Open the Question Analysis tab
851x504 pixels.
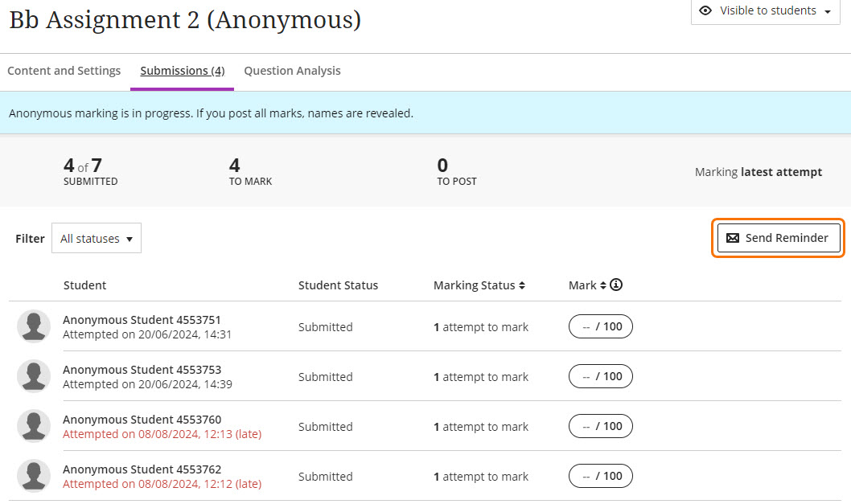[x=292, y=71]
